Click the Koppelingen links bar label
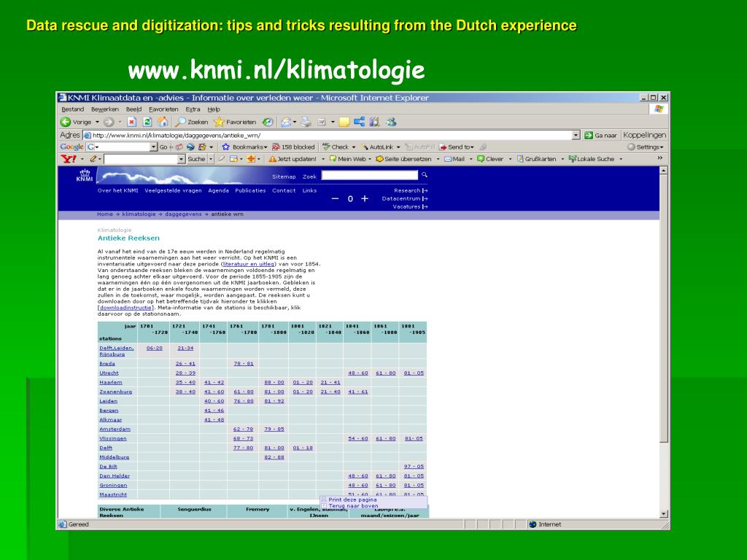The image size is (747, 560). (645, 135)
